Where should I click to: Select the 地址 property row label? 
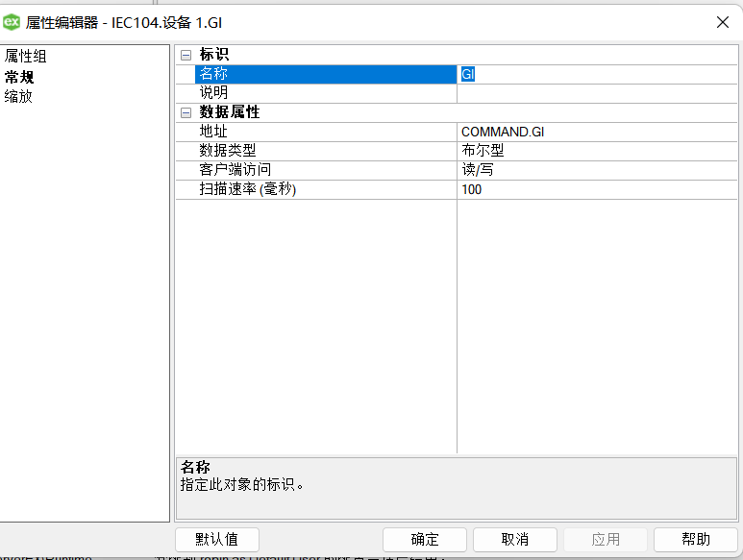214,132
